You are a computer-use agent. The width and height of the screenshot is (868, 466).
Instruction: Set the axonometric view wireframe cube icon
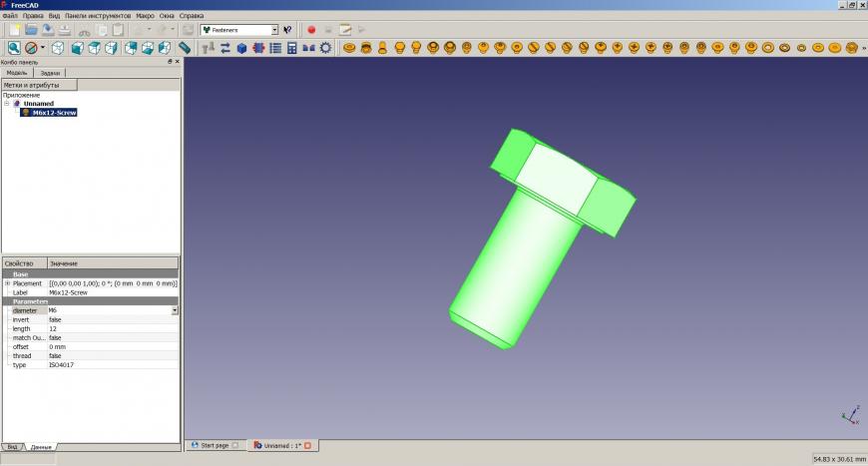tap(58, 48)
